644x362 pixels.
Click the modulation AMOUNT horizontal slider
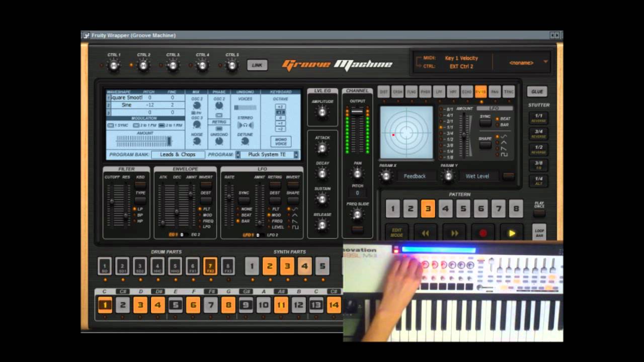(145, 141)
